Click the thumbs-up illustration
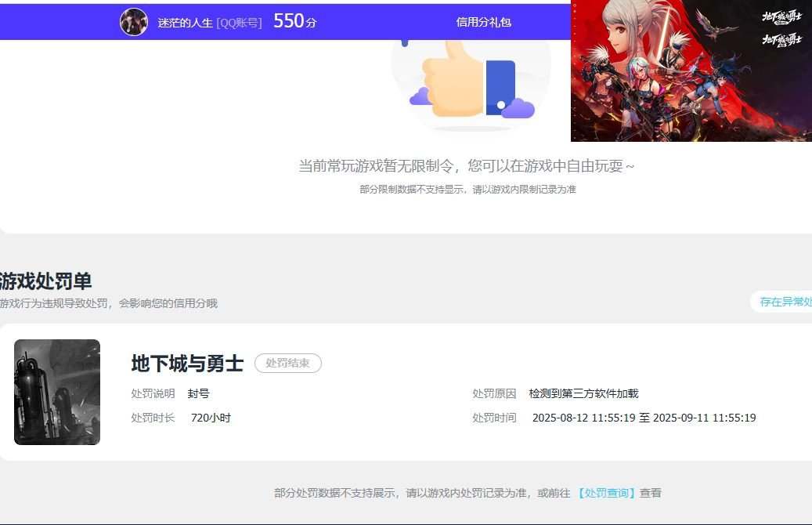 tap(471, 85)
